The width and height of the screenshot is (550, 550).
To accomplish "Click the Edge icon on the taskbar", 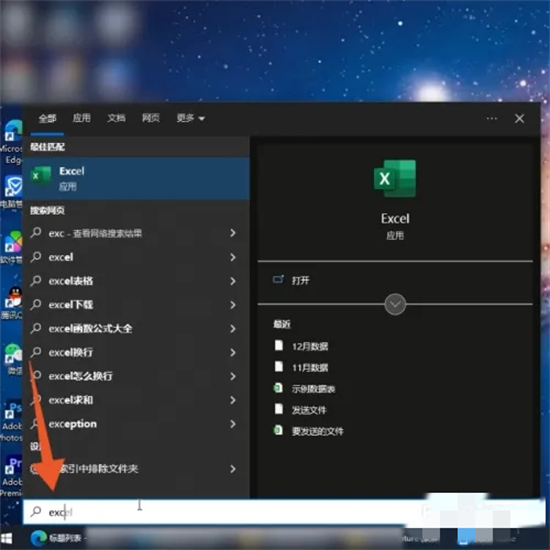I will coord(39,538).
